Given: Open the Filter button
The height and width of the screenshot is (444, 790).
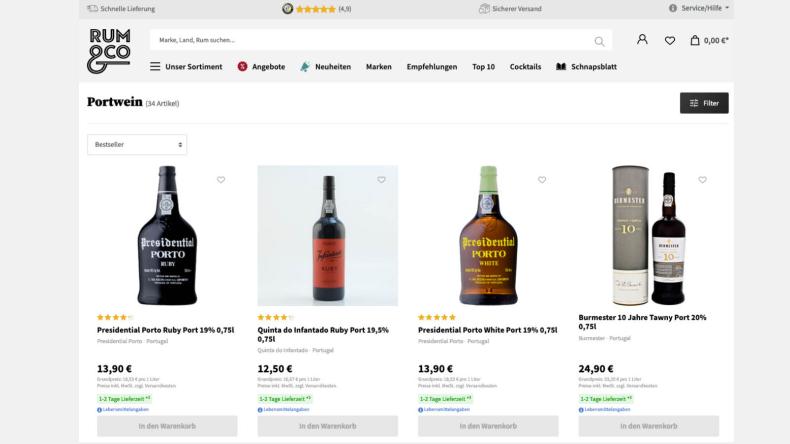Looking at the screenshot, I should 704,103.
